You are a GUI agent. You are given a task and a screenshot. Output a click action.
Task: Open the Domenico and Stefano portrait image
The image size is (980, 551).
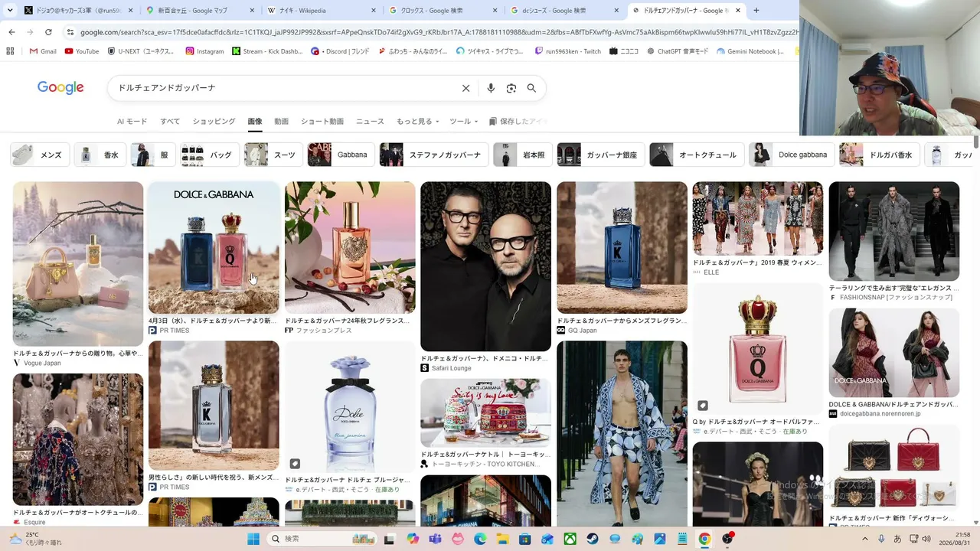(485, 266)
